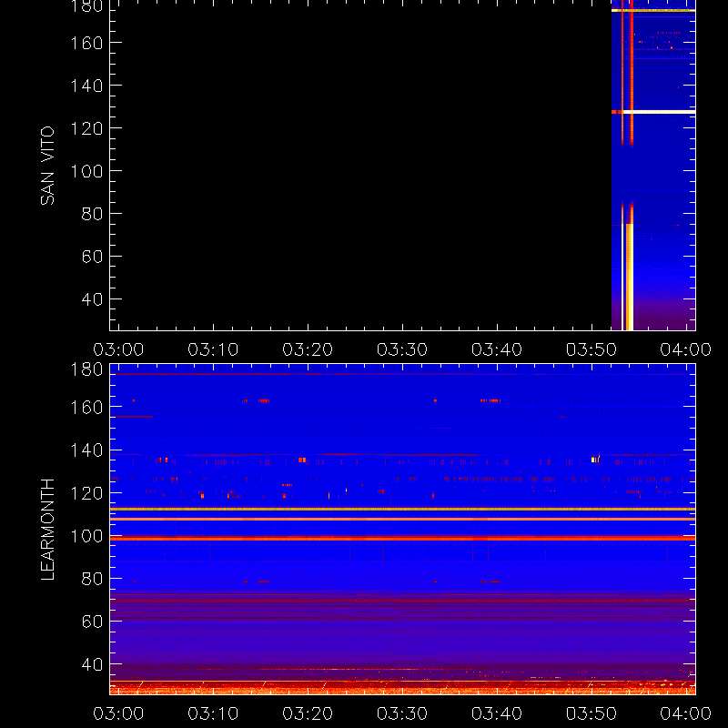
Task: Click 03:50 time label under San Vito plot
Action: (591, 349)
